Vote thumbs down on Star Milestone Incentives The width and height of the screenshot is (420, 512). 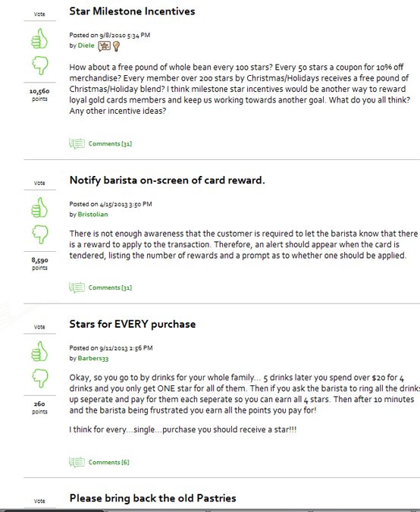[x=40, y=65]
